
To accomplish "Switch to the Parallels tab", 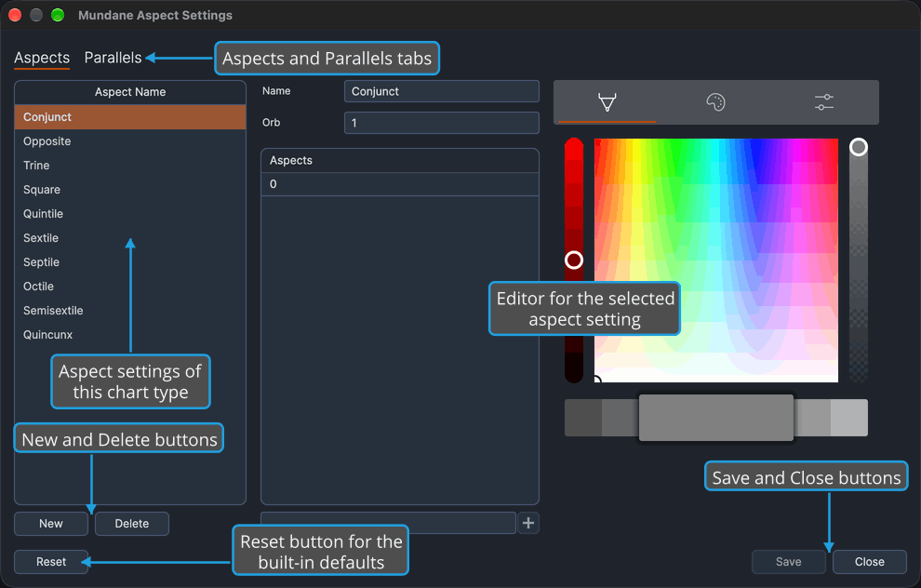I will [113, 58].
